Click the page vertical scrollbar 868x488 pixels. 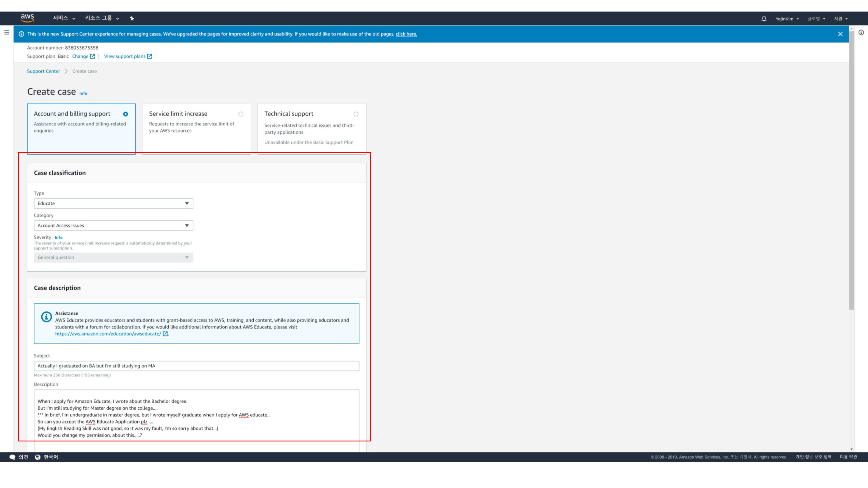(851, 168)
